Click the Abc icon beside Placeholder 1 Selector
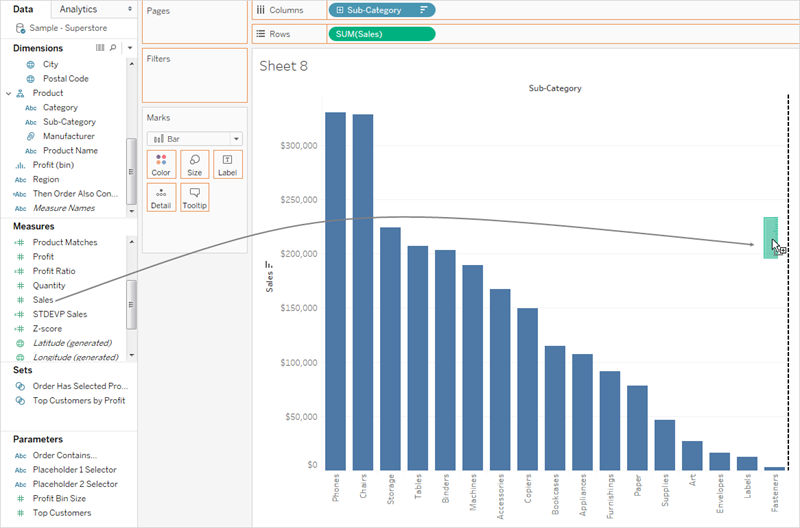 pos(20,470)
